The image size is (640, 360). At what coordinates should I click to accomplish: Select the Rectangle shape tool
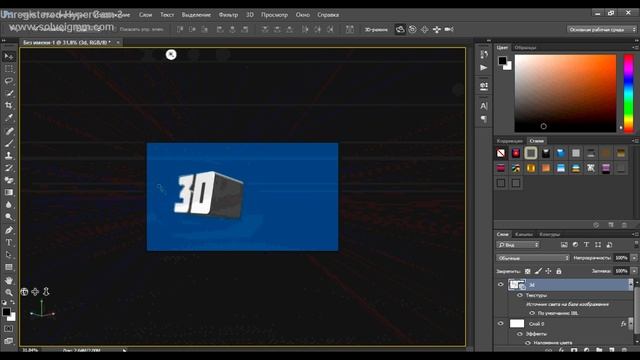point(9,267)
